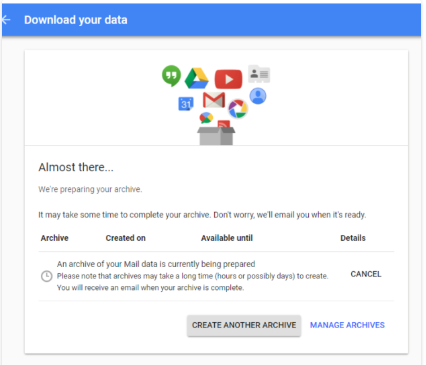Viewport: 426px width, 365px height.
Task: Click the colorful speech bubble icon
Action: pos(206,118)
